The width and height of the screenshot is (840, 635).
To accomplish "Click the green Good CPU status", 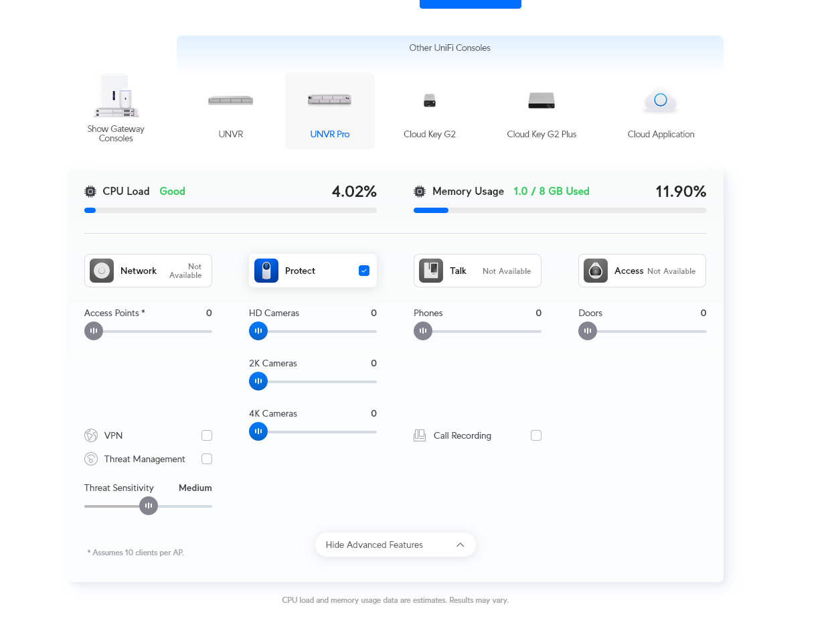I will coord(172,192).
